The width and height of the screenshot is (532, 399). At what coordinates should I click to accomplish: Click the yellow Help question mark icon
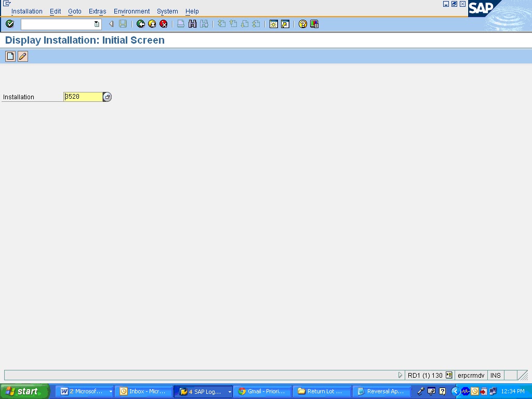tap(303, 24)
